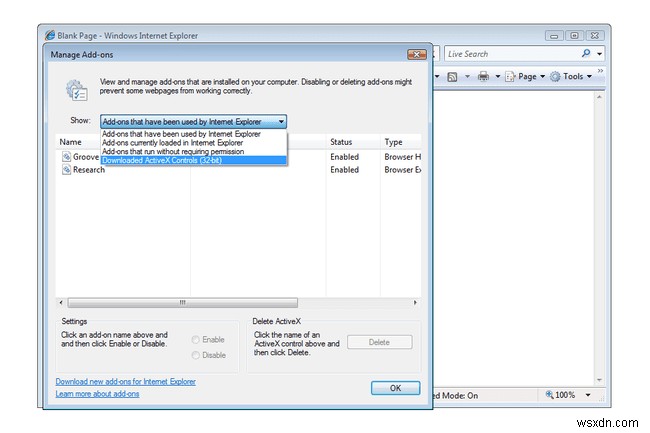
Task: Click the zoom magnifier icon in status bar
Action: click(x=549, y=394)
